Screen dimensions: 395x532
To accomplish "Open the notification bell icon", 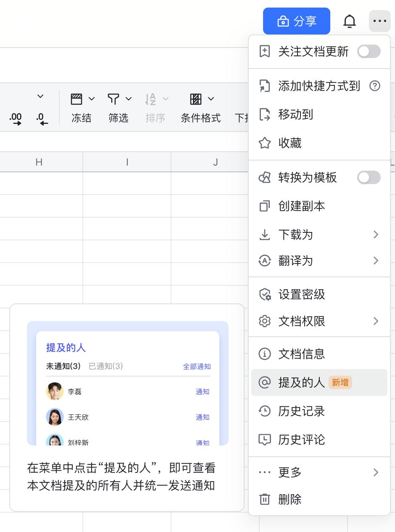I will coord(350,21).
